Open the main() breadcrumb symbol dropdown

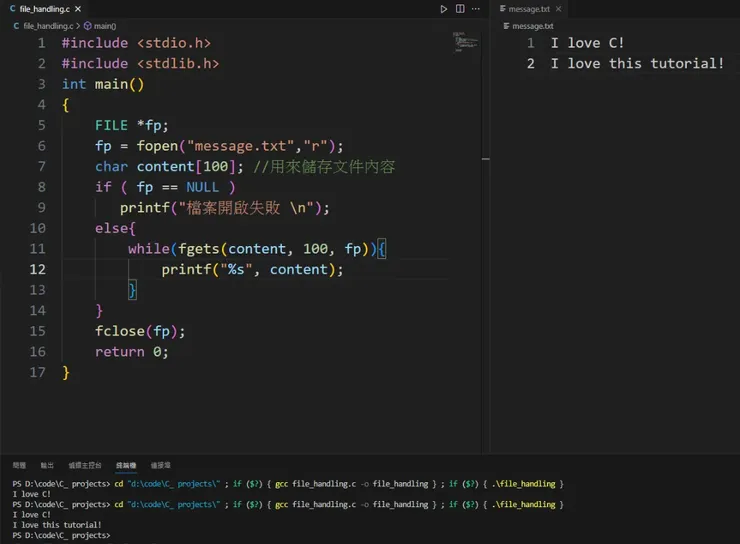104,26
